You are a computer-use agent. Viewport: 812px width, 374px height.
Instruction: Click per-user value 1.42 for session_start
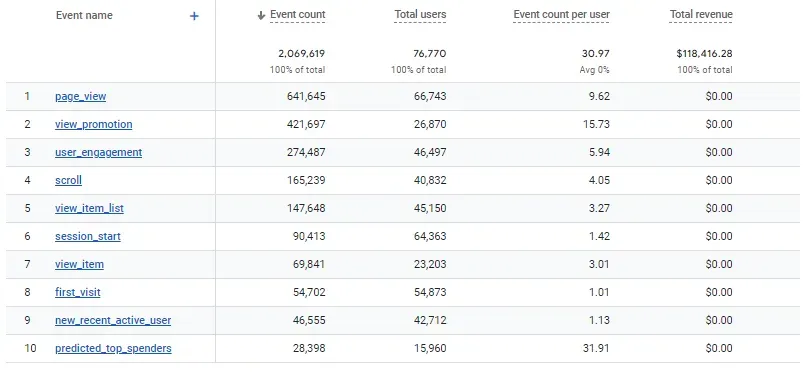(x=599, y=236)
